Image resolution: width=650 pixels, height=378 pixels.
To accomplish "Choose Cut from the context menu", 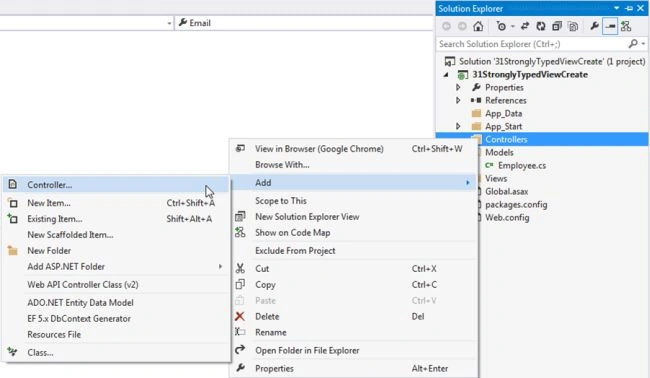I will [x=353, y=269].
